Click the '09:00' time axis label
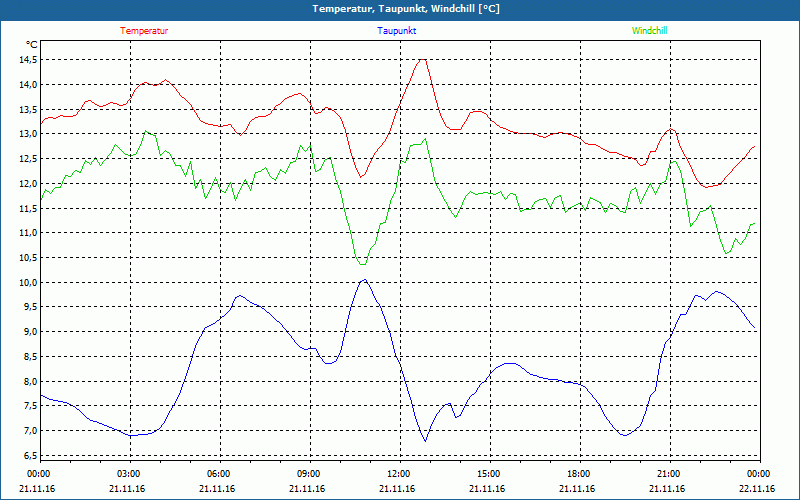800x500 pixels. [x=310, y=474]
